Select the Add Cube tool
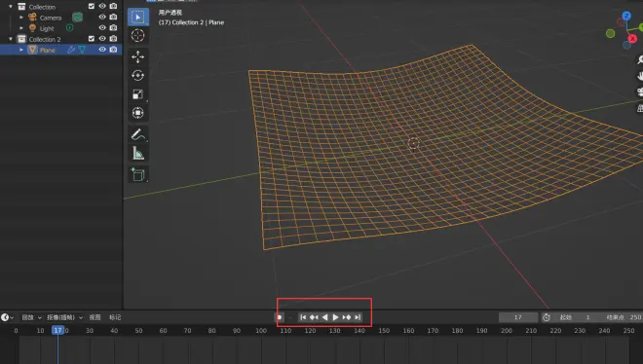Viewport: 643px width, 364px height. pyautogui.click(x=137, y=174)
